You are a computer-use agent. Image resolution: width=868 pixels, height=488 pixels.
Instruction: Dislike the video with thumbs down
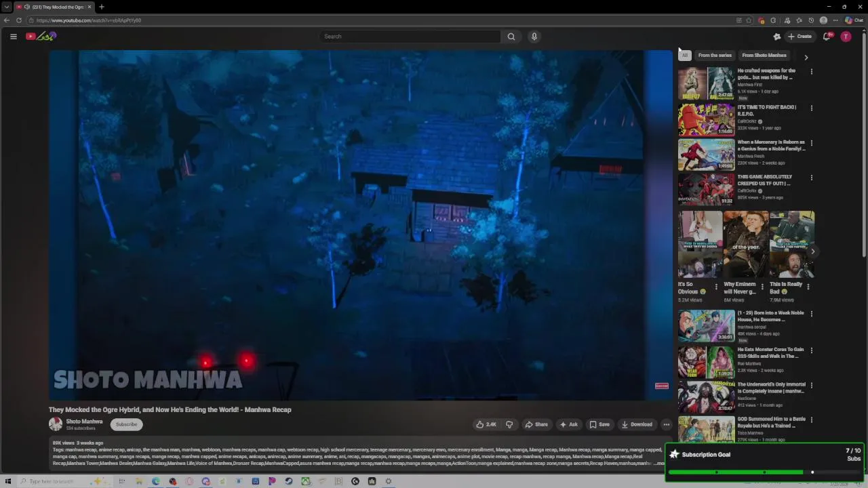pyautogui.click(x=509, y=424)
